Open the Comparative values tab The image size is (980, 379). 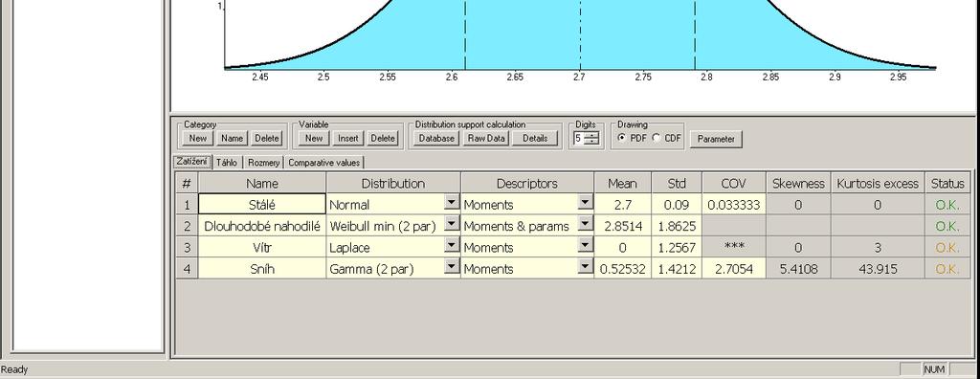324,163
